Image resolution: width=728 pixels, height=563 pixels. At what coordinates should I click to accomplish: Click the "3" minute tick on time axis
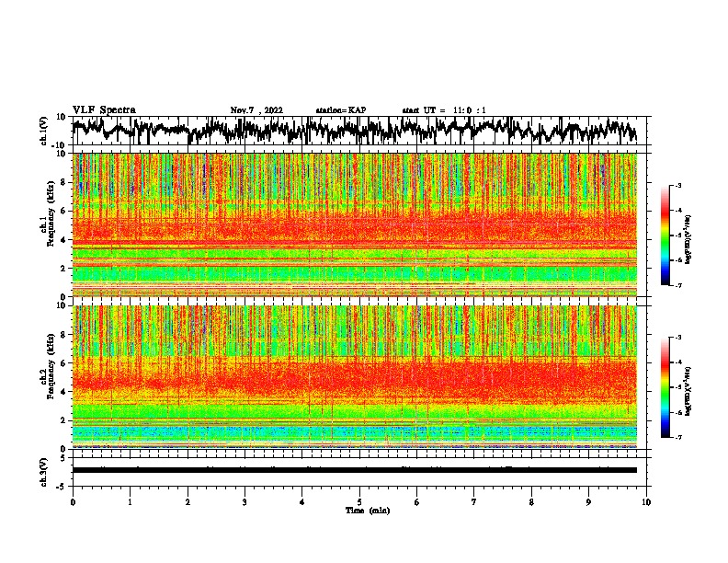(x=245, y=502)
